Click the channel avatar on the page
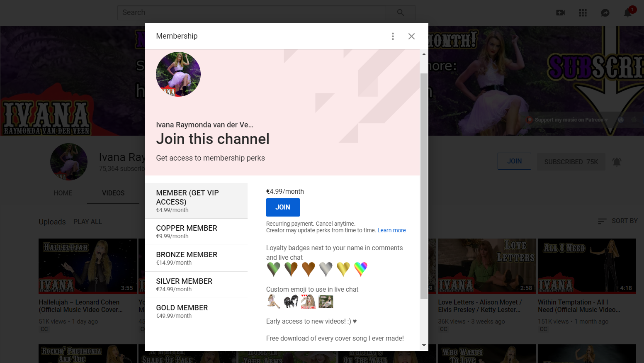Screen dimensions: 644x363 tap(69, 162)
